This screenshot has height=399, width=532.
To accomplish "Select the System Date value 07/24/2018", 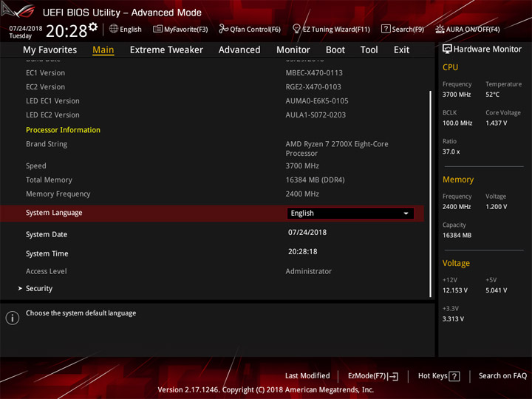I will click(307, 233).
